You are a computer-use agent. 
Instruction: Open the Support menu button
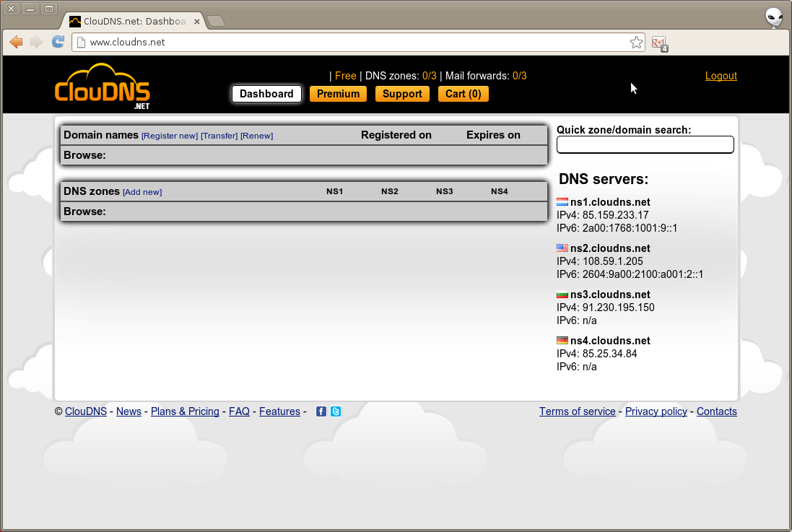pos(402,93)
